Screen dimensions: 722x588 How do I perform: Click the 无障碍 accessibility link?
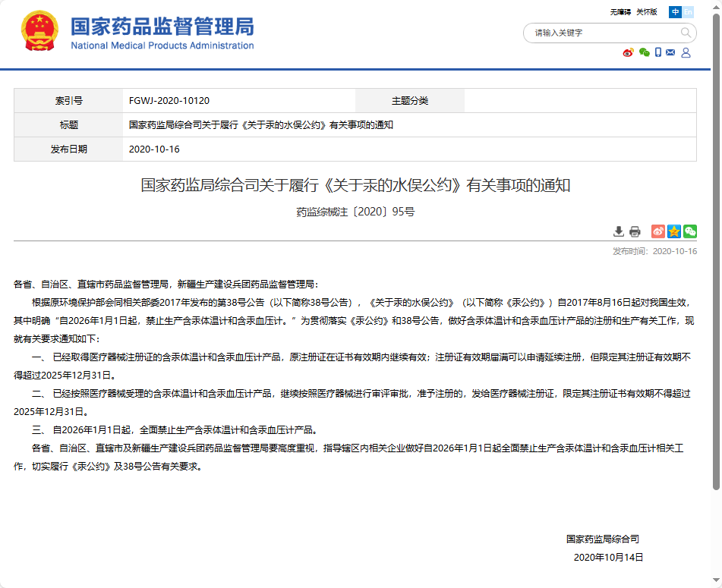[x=620, y=12]
